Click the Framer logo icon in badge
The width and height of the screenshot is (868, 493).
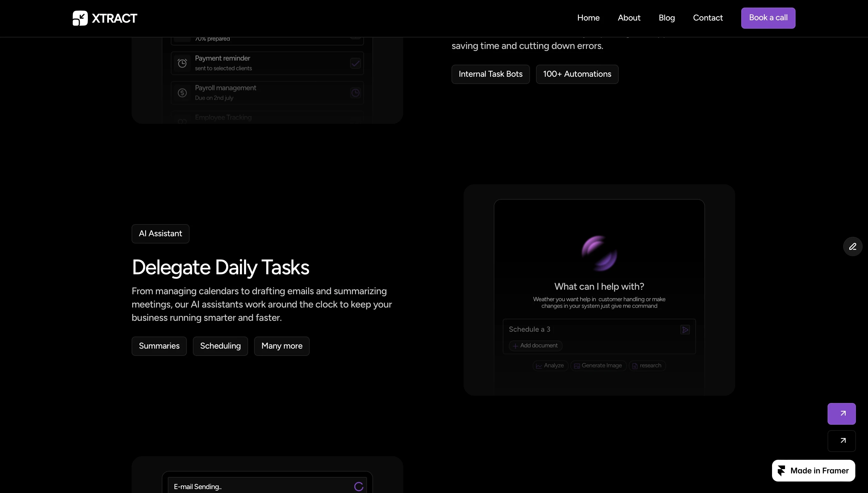coord(781,471)
